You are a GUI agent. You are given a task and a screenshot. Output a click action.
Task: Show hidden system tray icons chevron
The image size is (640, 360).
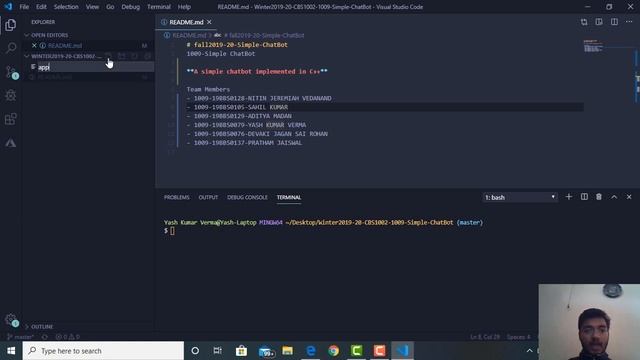coord(529,351)
